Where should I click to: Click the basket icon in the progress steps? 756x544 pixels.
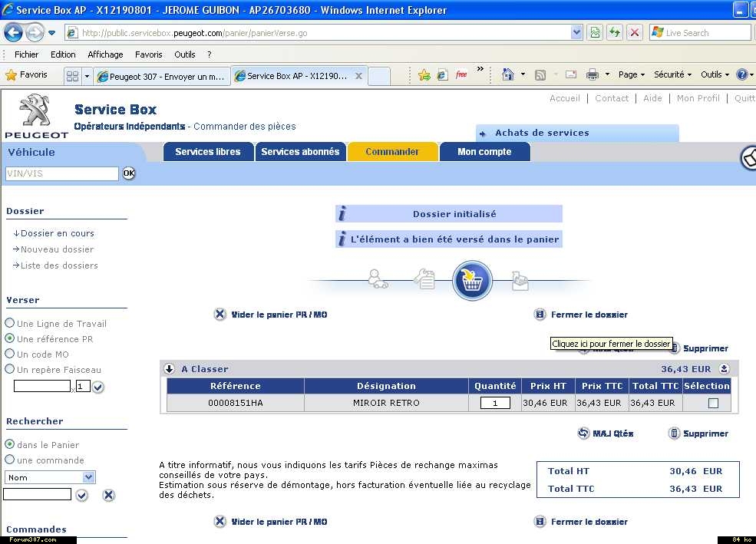(472, 281)
